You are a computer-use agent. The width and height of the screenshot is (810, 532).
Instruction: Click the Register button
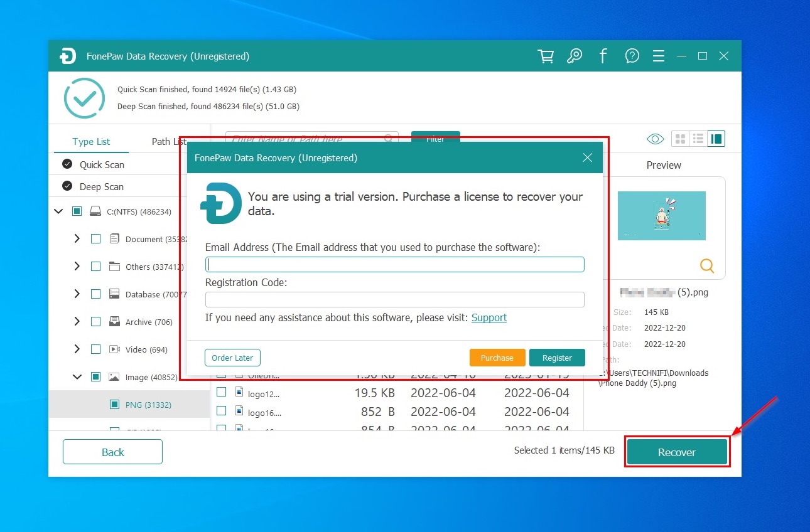coord(557,358)
